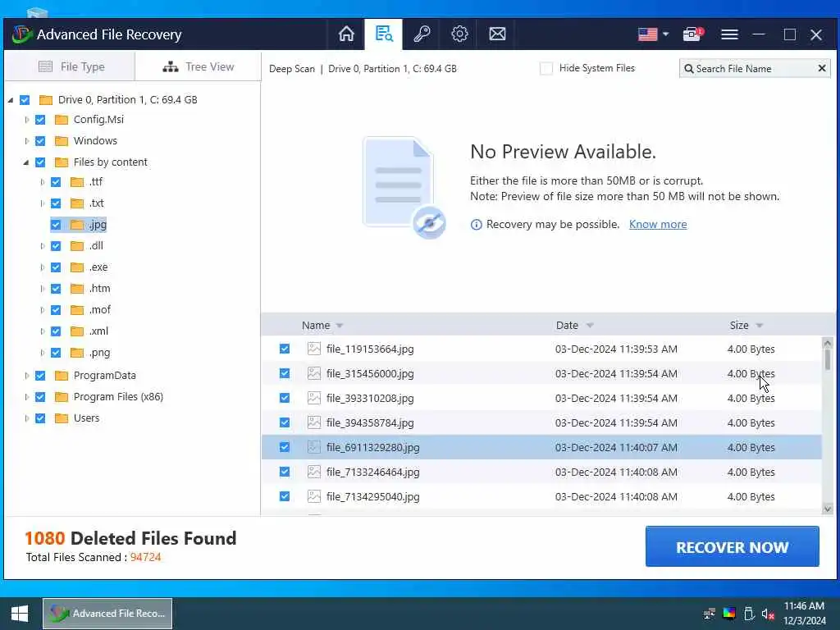Image resolution: width=840 pixels, height=630 pixels.
Task: Sort by the Size column arrow
Action: (759, 326)
